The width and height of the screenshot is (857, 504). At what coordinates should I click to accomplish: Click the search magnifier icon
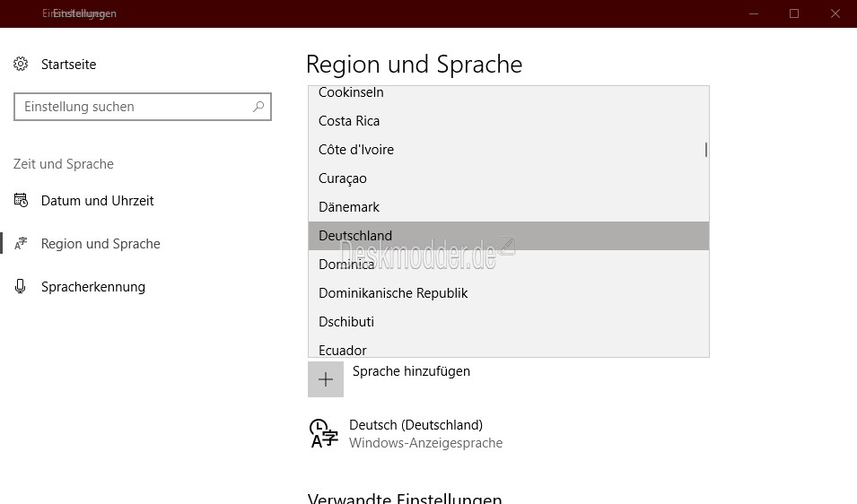258,107
